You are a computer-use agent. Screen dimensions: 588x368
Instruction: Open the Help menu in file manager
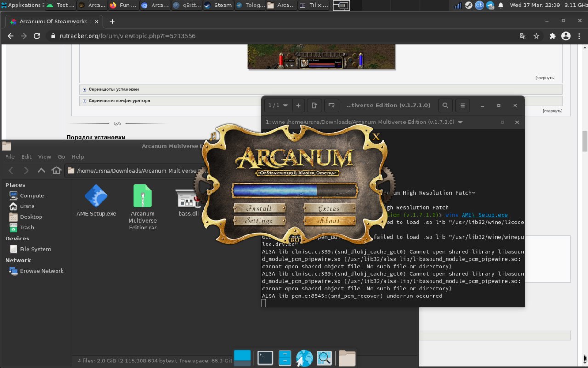pos(78,156)
